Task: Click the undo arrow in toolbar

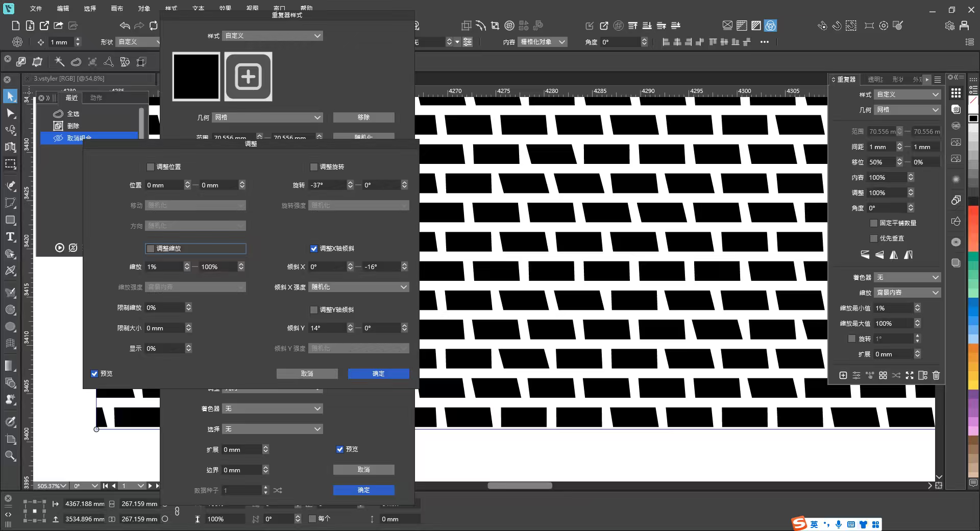Action: 125,26
